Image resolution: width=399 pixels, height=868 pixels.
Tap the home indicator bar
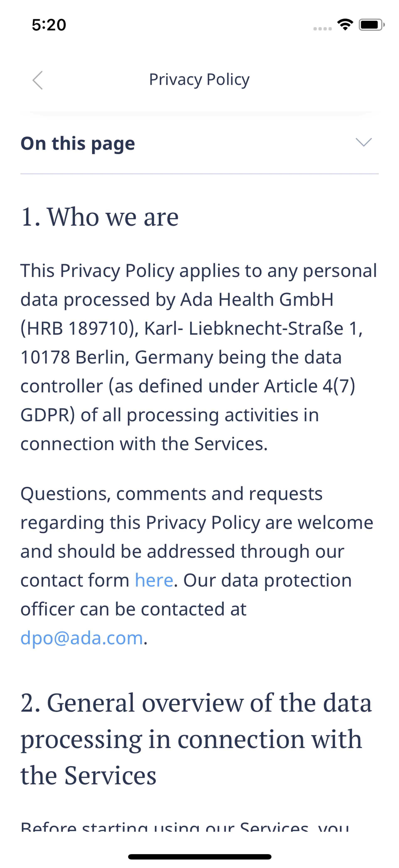(x=199, y=857)
